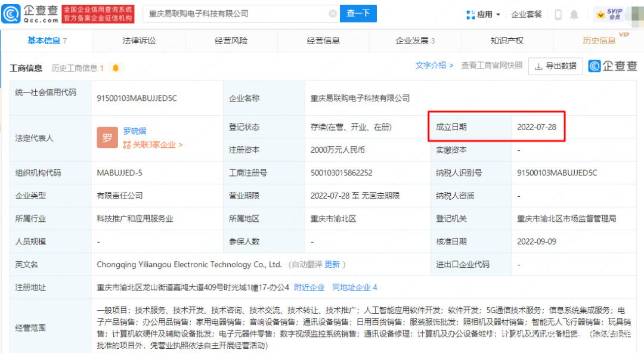The image size is (644, 353).
Task: Switch to 知识产权 tab
Action: click(507, 41)
